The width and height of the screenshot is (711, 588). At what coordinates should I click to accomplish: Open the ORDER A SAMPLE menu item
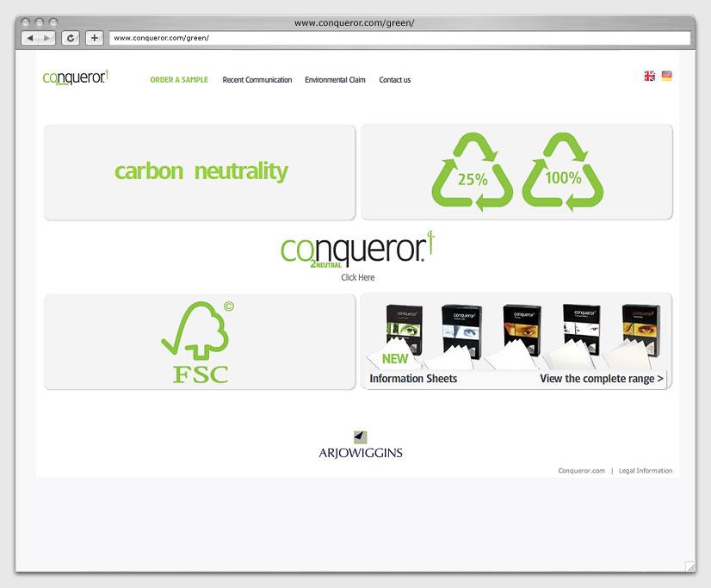[179, 80]
